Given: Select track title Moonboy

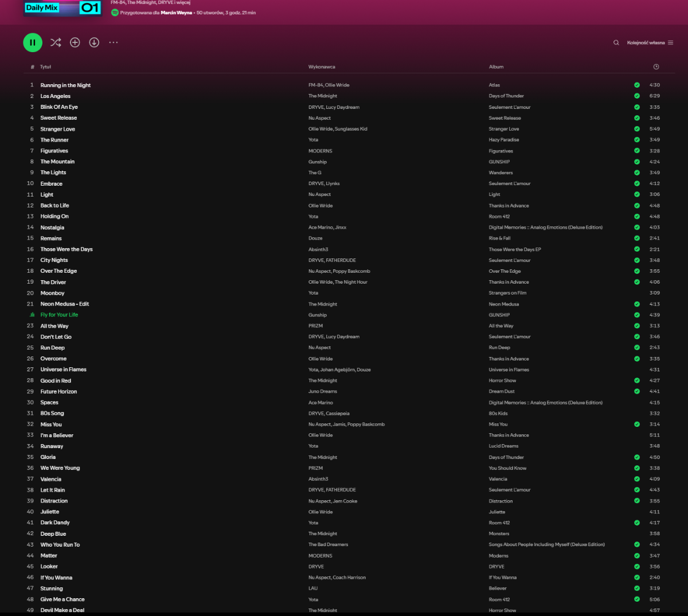Looking at the screenshot, I should pos(52,293).
